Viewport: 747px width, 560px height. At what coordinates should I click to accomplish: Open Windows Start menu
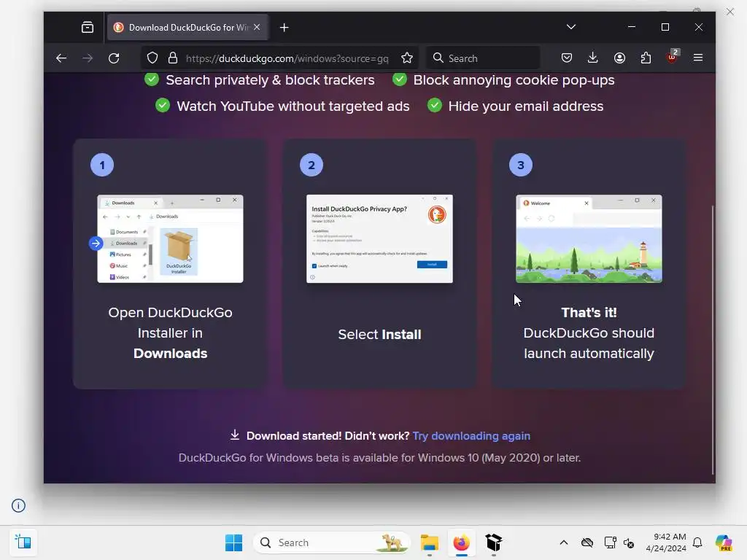point(233,542)
